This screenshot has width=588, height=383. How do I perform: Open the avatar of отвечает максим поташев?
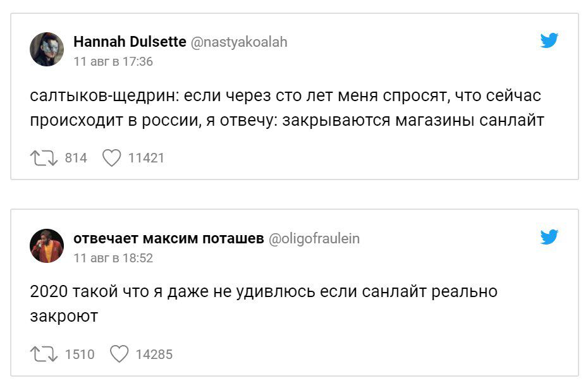click(x=47, y=245)
